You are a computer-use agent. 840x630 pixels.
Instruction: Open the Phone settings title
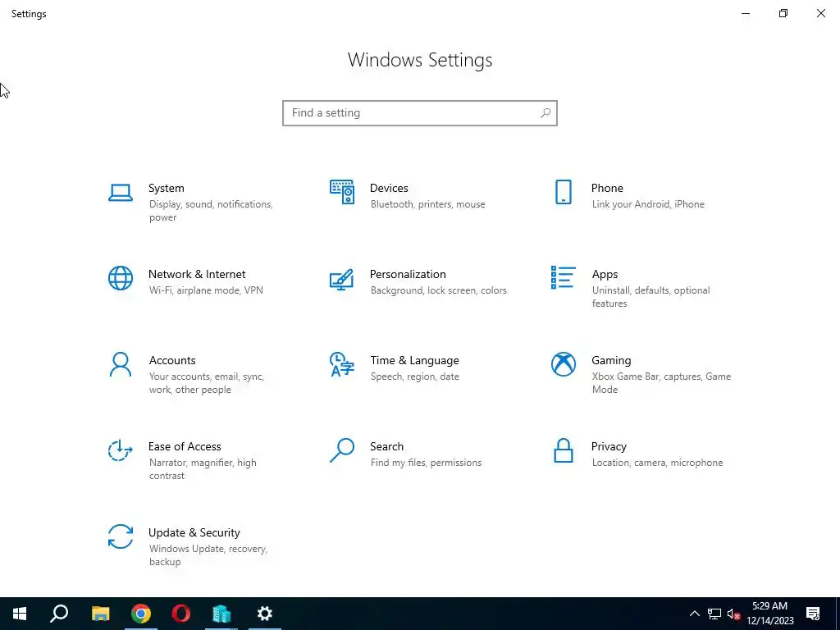click(x=607, y=188)
